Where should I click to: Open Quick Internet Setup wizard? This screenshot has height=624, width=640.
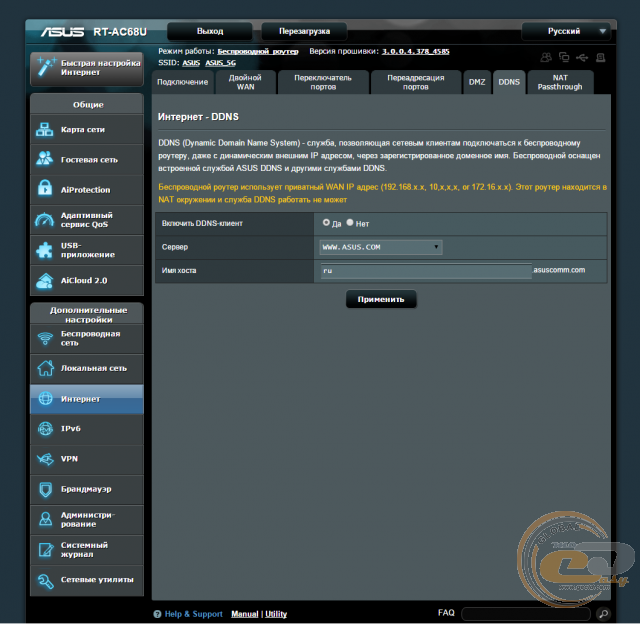[x=87, y=68]
